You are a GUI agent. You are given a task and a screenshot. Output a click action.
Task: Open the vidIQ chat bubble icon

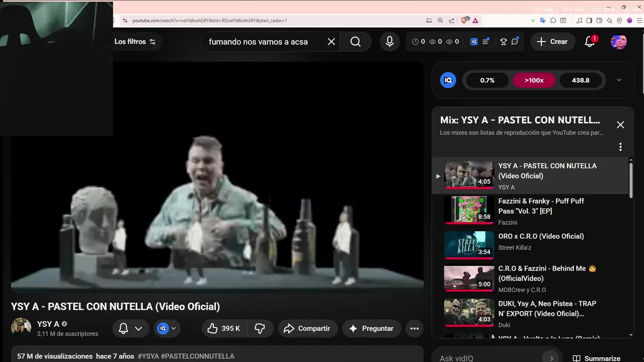click(x=515, y=42)
